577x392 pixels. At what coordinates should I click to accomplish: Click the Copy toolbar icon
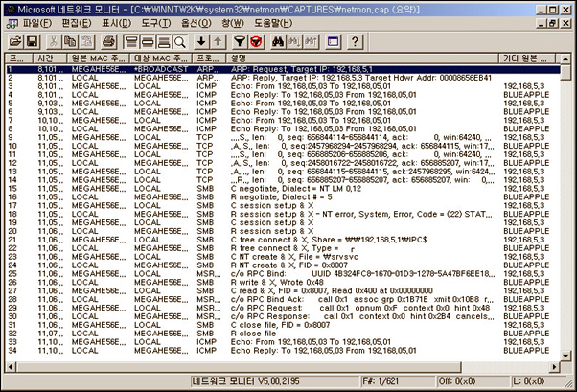70,41
